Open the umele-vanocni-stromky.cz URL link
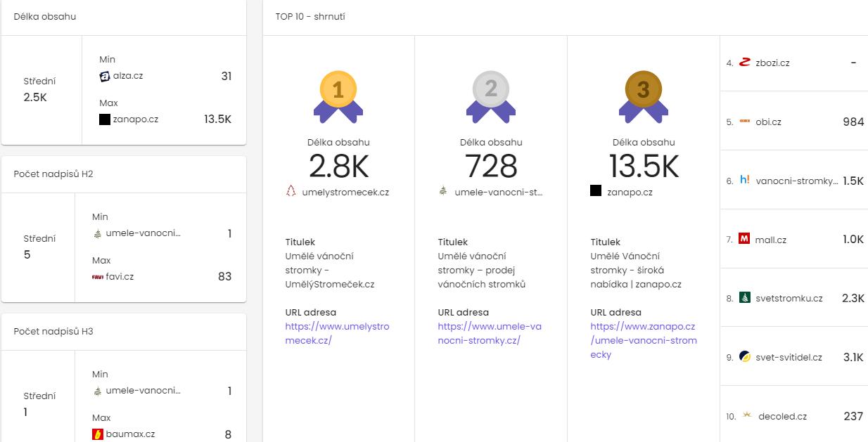 [490, 333]
